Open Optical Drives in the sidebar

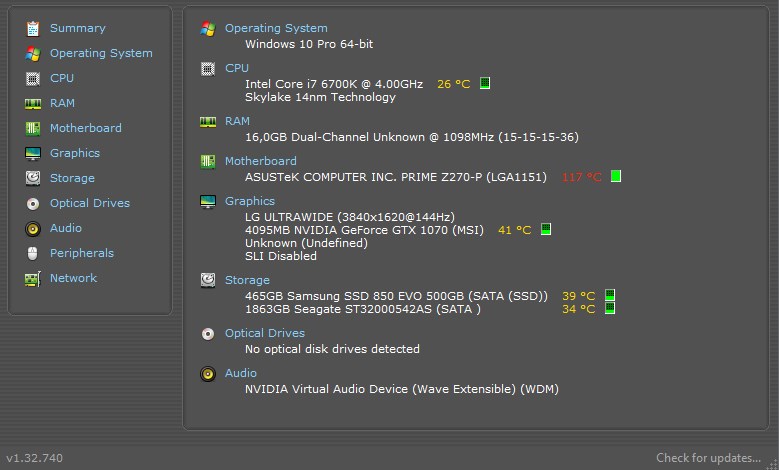pyautogui.click(x=90, y=203)
